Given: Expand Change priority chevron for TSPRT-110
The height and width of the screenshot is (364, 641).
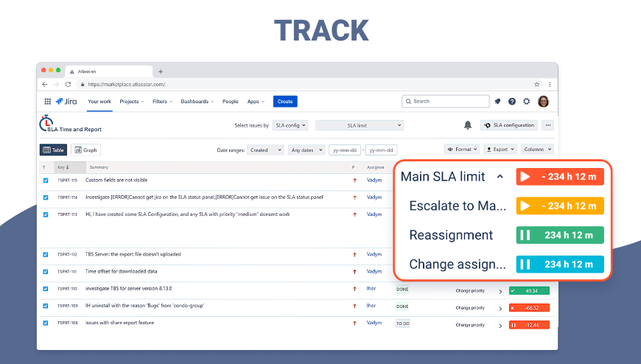Looking at the screenshot, I should coord(500,291).
